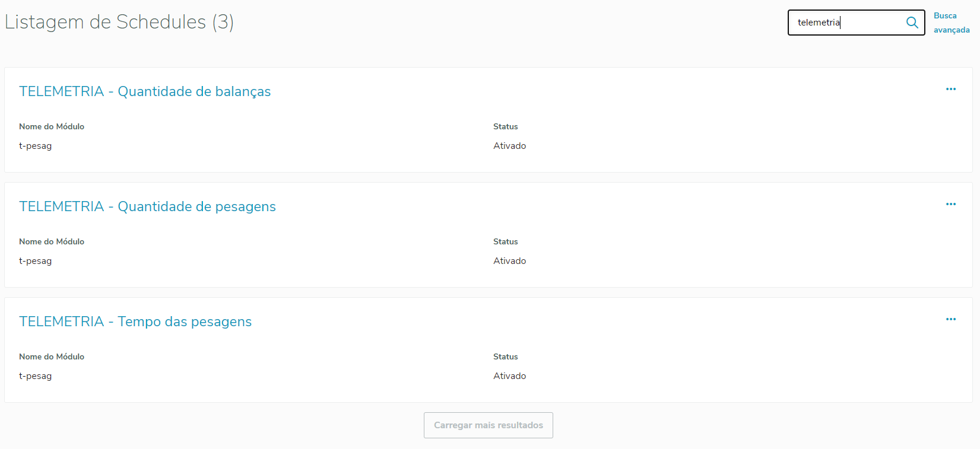Open options menu for Quantidade de pesagens

[x=951, y=204]
